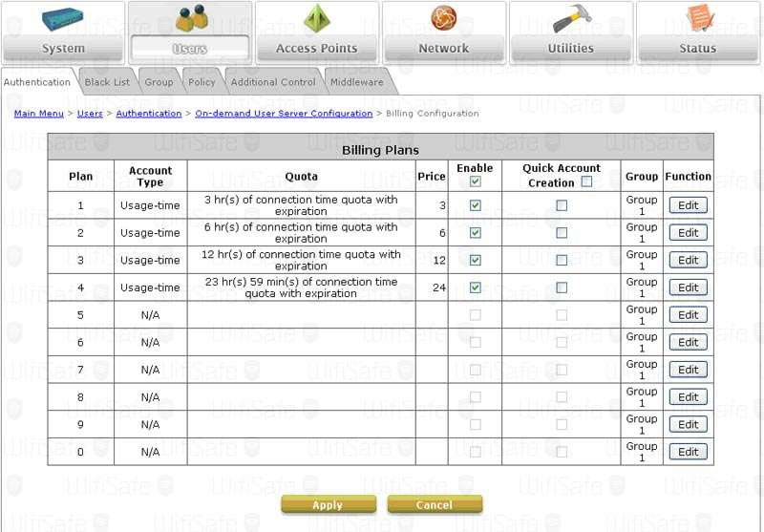Image resolution: width=764 pixels, height=532 pixels.
Task: Check Quick Account Creation for plan 2
Action: 562,233
